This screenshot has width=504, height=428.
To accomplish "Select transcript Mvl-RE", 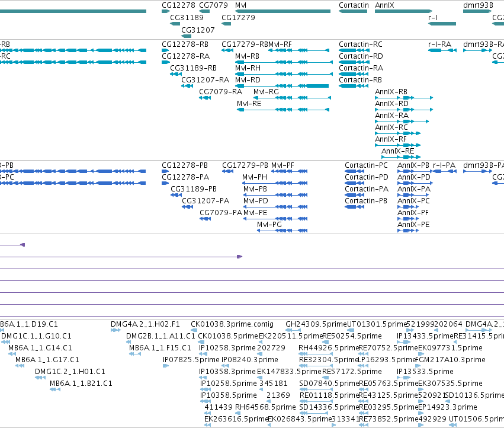I will 249,104.
